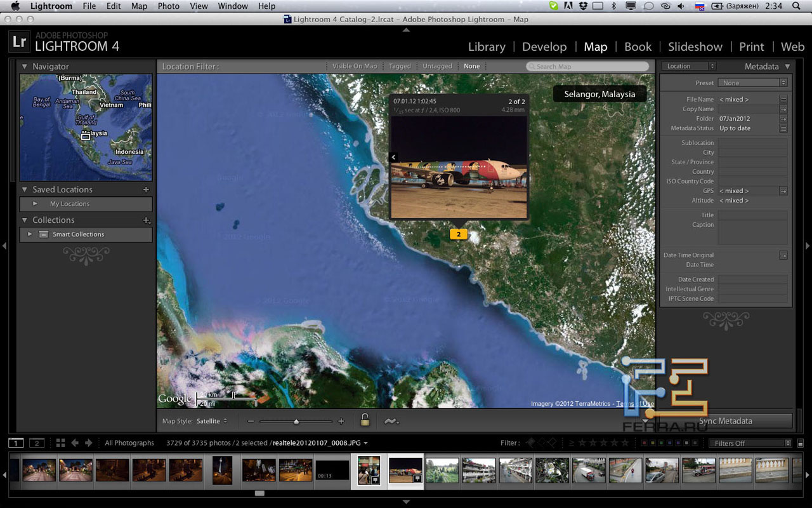812x508 pixels.
Task: Click the zoom out minus icon
Action: [251, 421]
